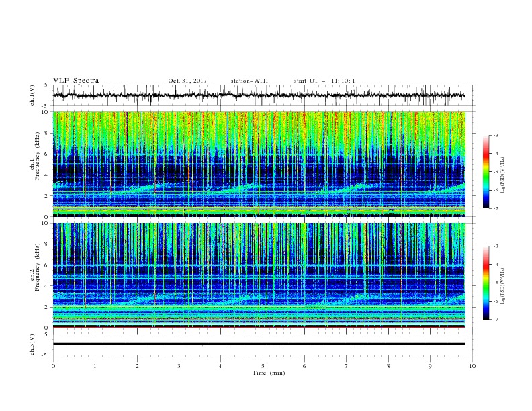532x411 pixels.
Task: Click the ch.1 'log(PSD)(V²/Hz)' colorbar label
Action: pos(504,175)
